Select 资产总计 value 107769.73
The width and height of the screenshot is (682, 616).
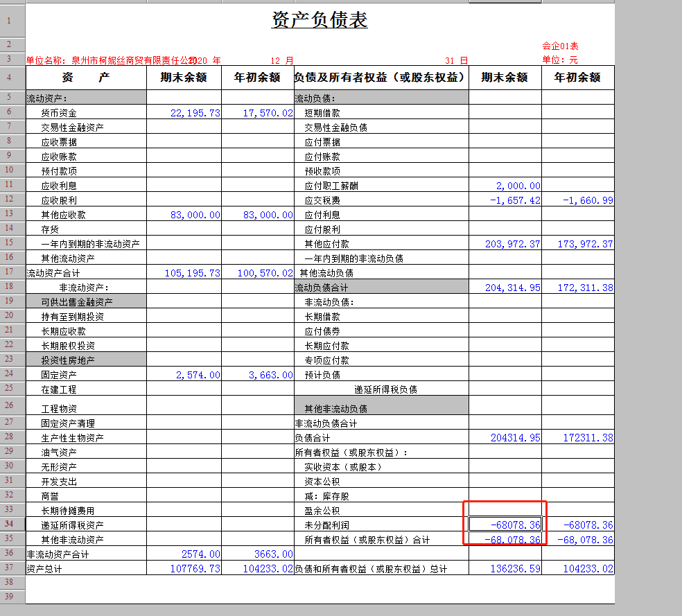184,568
